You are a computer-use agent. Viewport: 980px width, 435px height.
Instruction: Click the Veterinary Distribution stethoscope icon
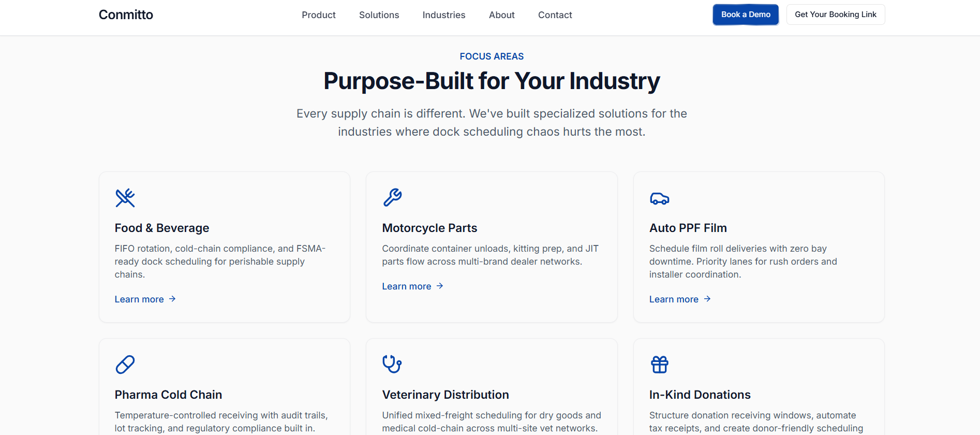(x=392, y=364)
